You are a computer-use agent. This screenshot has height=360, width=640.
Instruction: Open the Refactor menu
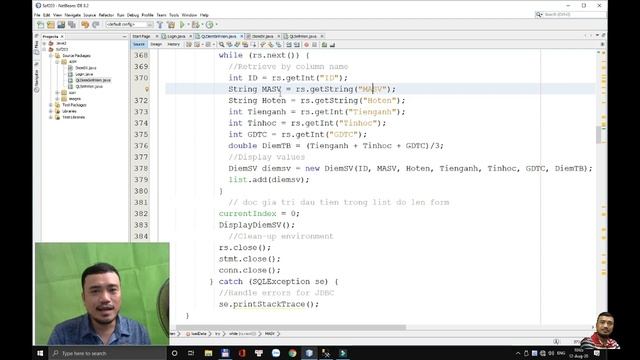106,15
